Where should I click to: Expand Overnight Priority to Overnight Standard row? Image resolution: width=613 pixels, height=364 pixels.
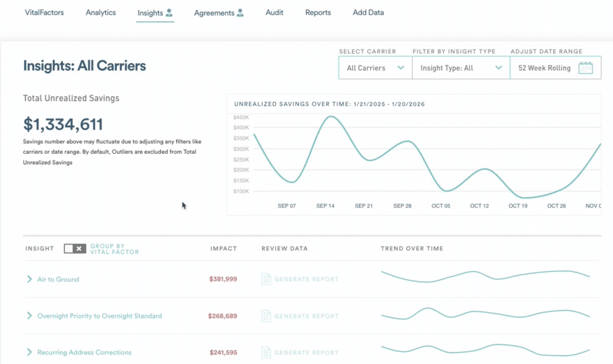(29, 316)
